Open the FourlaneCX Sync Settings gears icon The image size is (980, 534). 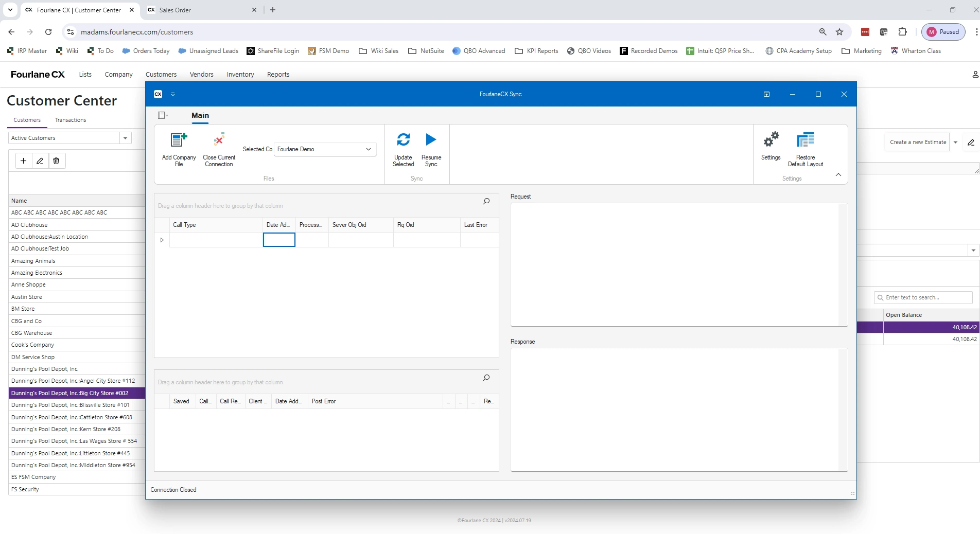[x=771, y=139]
